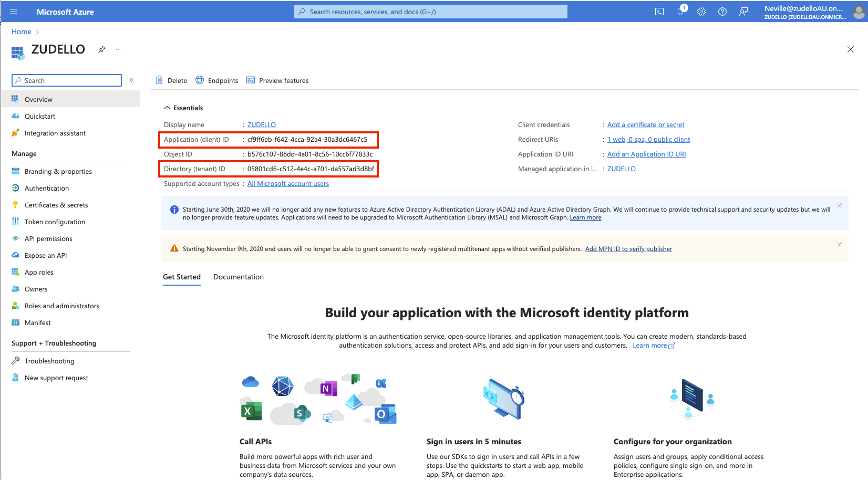Open the notifications bell
Viewport: 868px width, 480px height.
(680, 12)
